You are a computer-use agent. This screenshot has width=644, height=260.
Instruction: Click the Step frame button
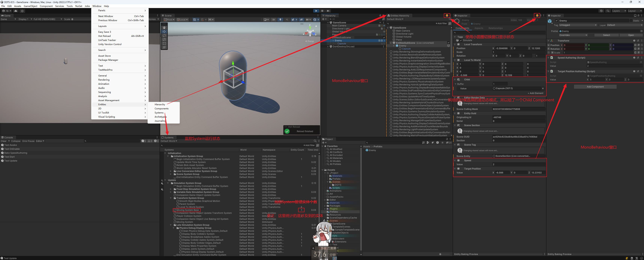328,11
